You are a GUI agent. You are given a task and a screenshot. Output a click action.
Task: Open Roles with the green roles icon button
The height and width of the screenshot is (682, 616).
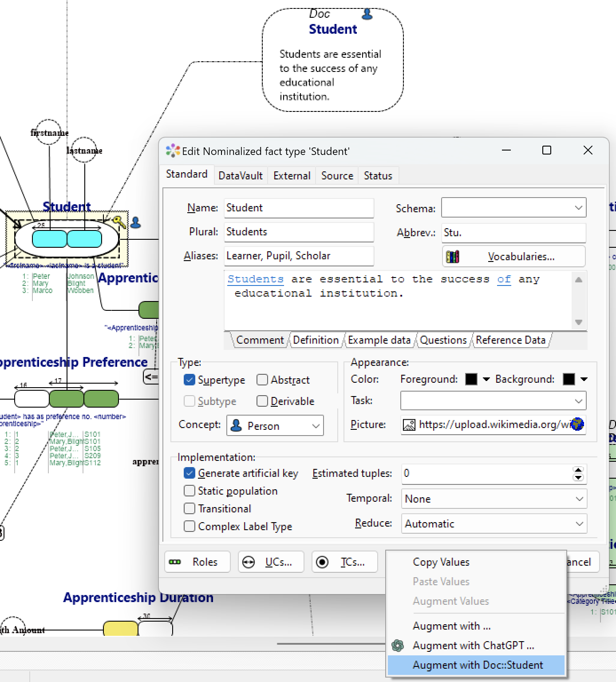tap(197, 562)
